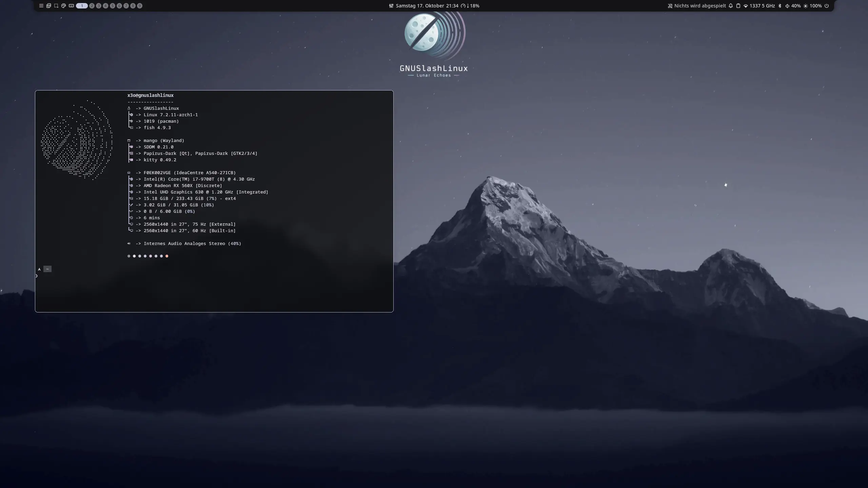Screen dimensions: 868x488
Task: Click the clock showing 21:34
Action: pos(452,6)
